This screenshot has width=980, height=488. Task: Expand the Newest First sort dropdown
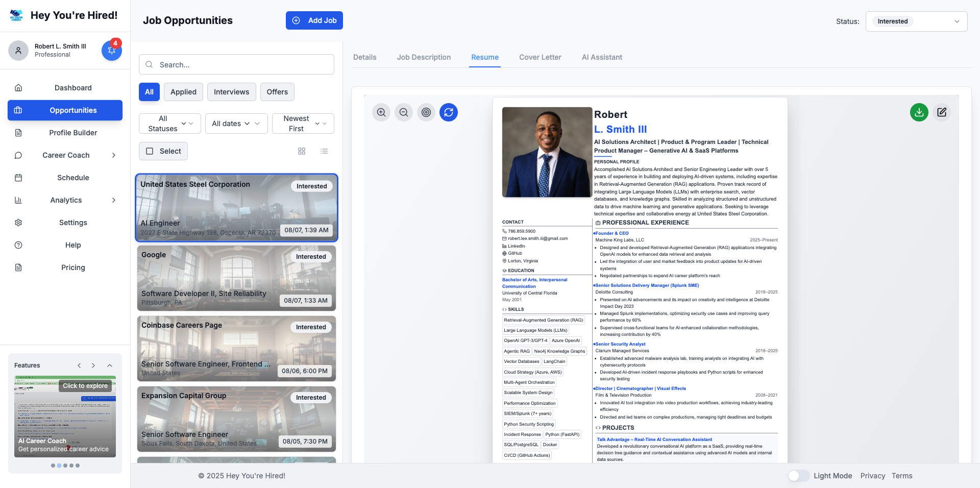coord(303,124)
